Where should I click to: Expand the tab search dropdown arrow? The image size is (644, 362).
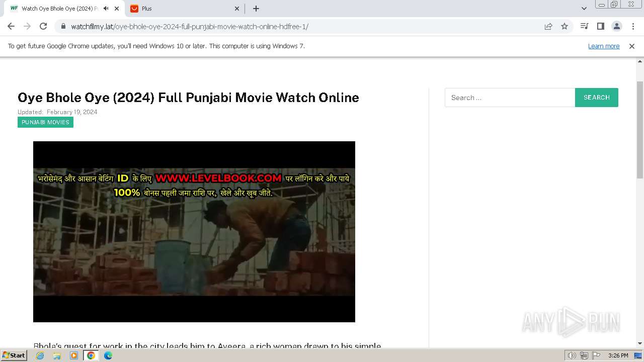tap(584, 9)
